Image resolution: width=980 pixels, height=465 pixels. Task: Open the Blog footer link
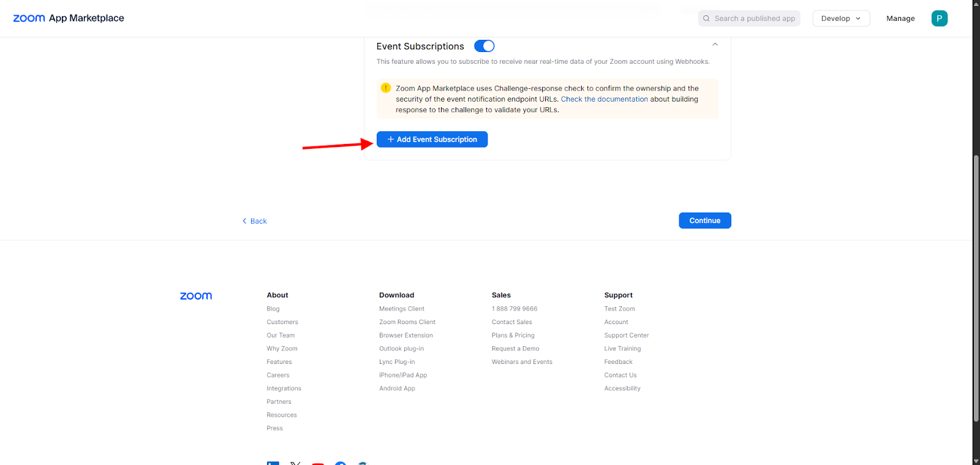pyautogui.click(x=273, y=309)
